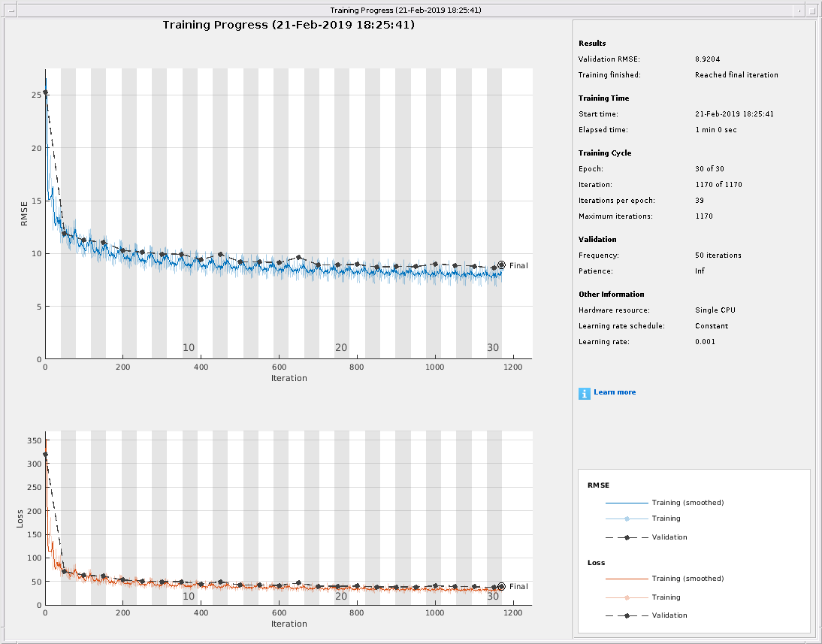
Task: Click the blue info icon beside Learn more
Action: point(584,393)
